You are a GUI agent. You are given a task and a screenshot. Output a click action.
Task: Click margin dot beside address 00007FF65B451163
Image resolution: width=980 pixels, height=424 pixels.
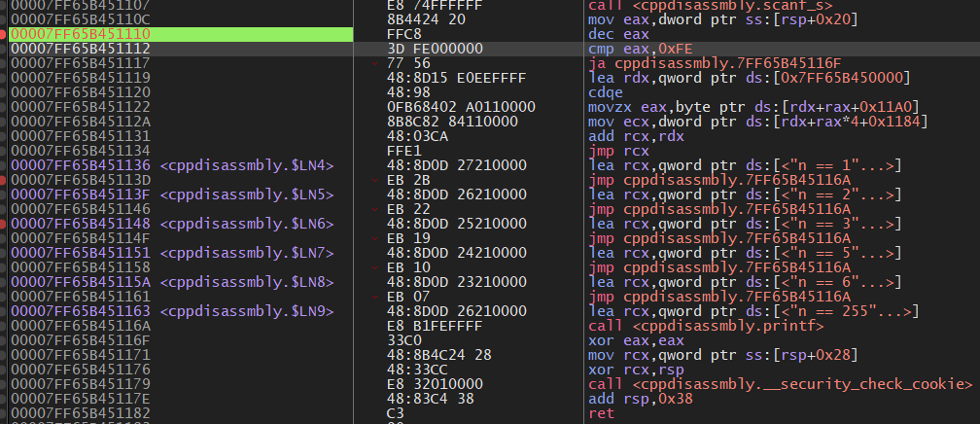[4, 311]
